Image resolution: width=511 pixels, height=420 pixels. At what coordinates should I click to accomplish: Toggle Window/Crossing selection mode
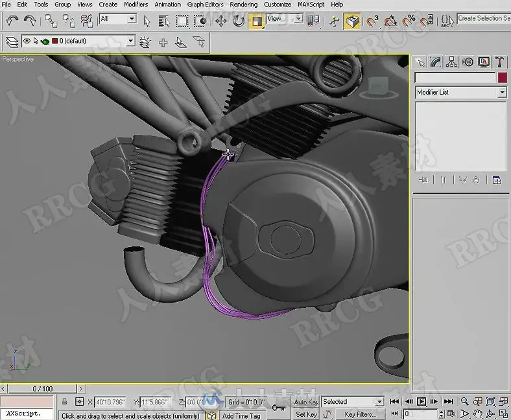pos(200,21)
